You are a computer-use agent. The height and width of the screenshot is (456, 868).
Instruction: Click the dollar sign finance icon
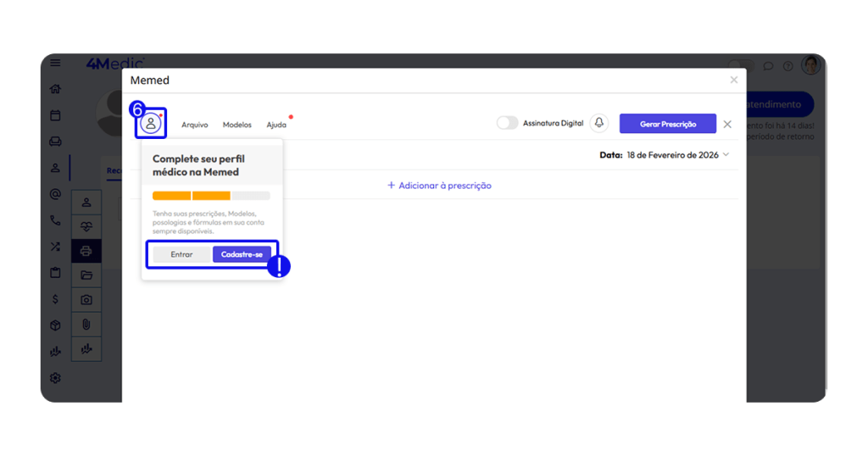[56, 299]
